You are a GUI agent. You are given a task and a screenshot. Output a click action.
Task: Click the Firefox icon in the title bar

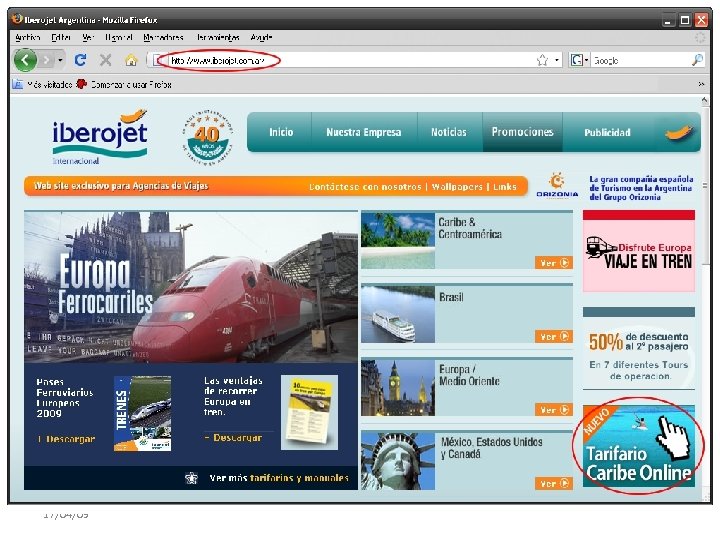coord(17,19)
